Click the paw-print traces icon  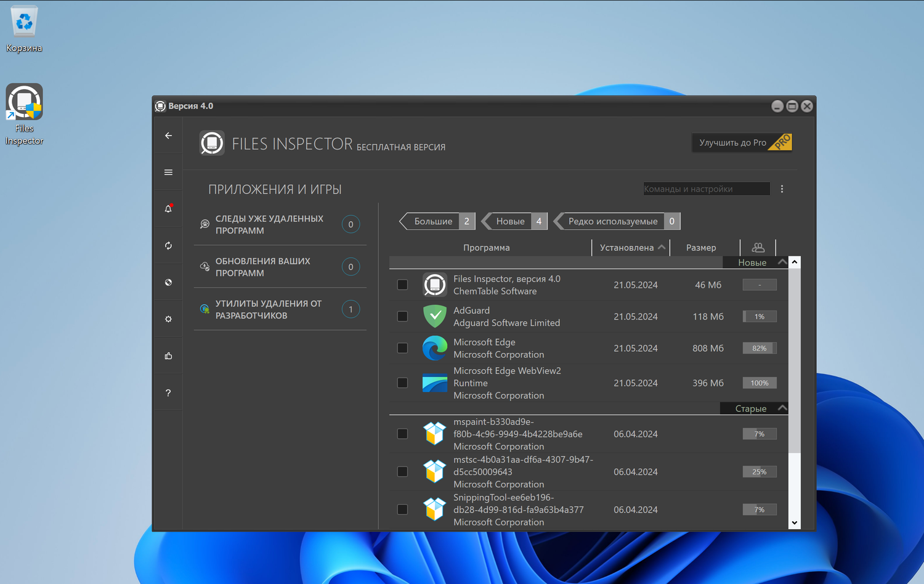205,224
